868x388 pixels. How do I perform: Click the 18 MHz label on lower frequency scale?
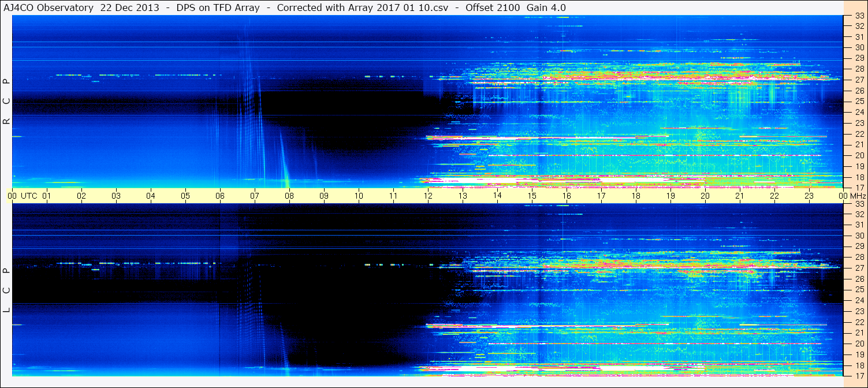(x=859, y=365)
